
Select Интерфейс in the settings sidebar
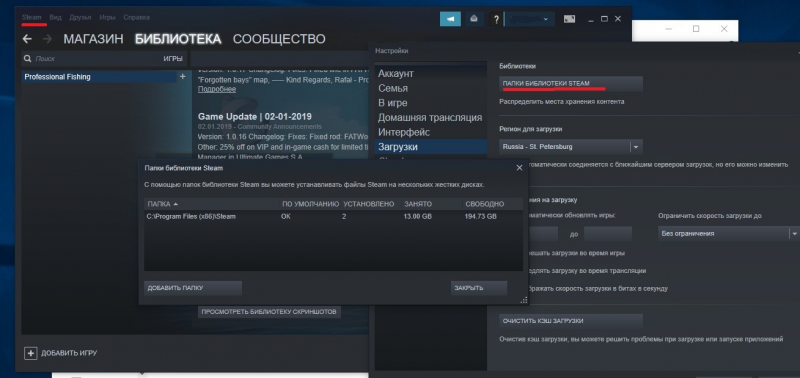point(404,133)
